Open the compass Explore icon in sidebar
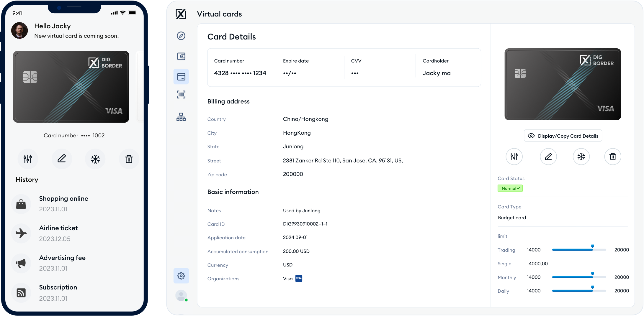 [181, 36]
